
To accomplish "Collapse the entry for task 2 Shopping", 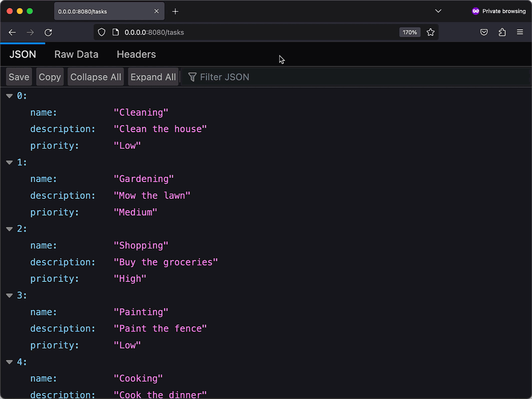I will (x=9, y=229).
